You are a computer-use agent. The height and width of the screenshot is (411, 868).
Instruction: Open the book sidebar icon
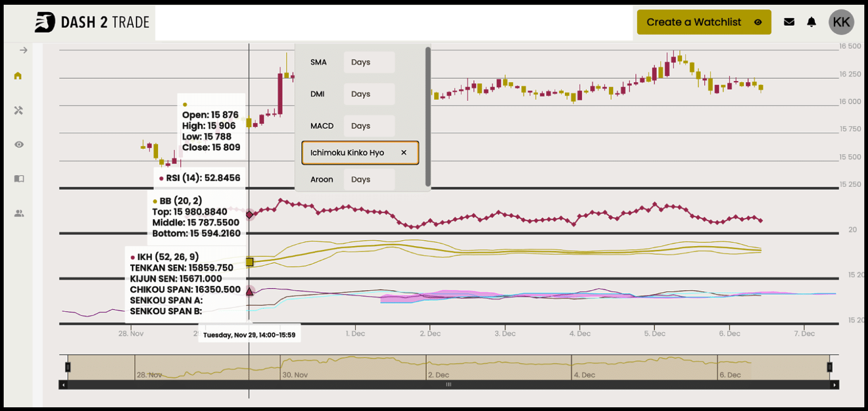click(19, 179)
